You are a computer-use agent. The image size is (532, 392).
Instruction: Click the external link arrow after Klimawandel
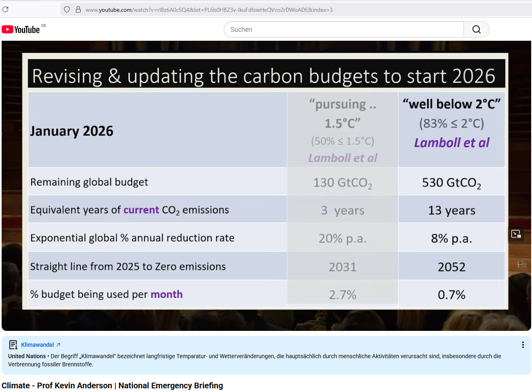58,345
